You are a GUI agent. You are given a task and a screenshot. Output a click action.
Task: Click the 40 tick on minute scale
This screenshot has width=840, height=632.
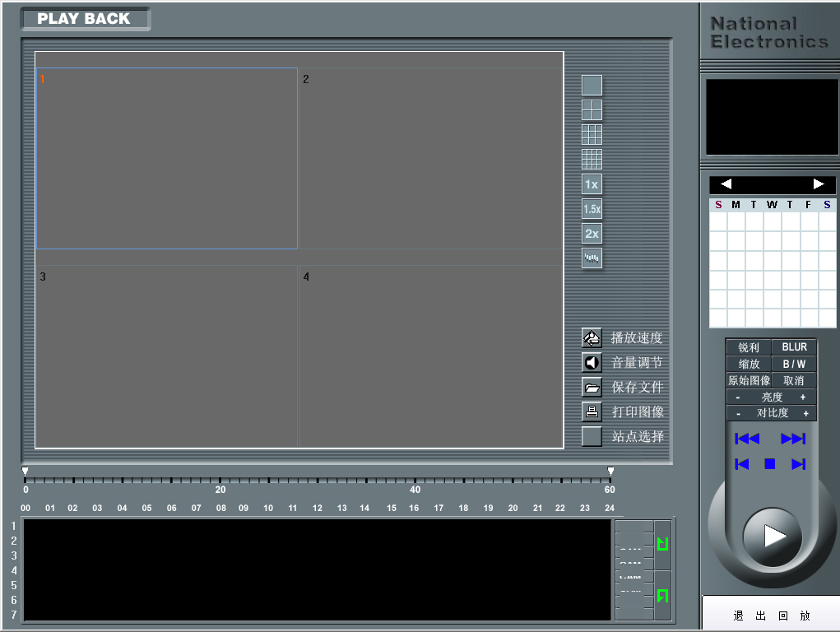(415, 490)
